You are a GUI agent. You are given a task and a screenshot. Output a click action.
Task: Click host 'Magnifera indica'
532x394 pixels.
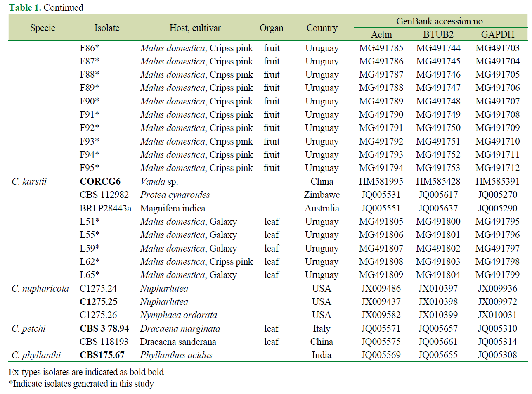tap(173, 208)
